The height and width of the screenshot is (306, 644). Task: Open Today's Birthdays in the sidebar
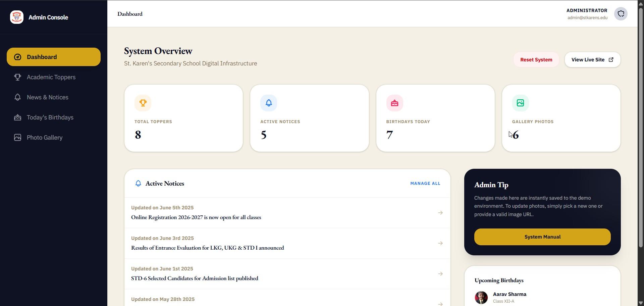pos(54,117)
